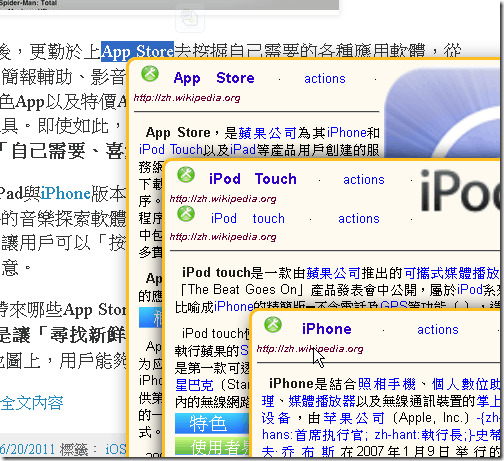This screenshot has width=504, height=461.
Task: Follow iPod Touch link in App Store description
Action: point(171,149)
